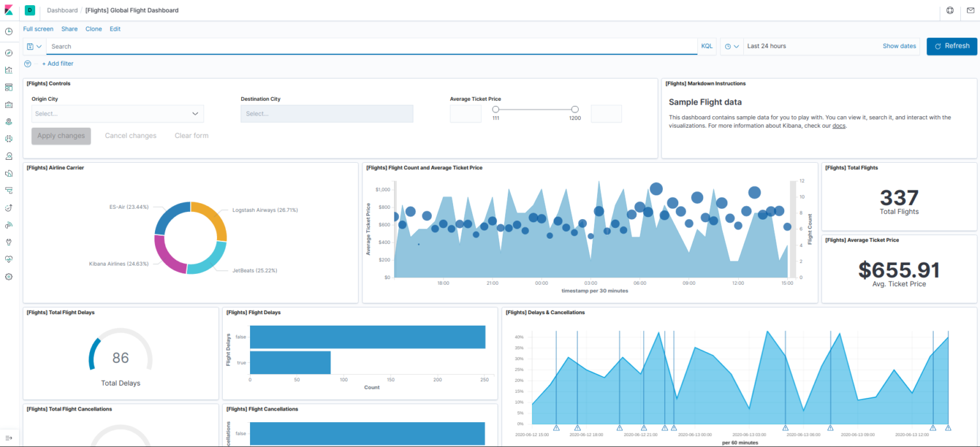Toggle the KQL query language switch

706,45
